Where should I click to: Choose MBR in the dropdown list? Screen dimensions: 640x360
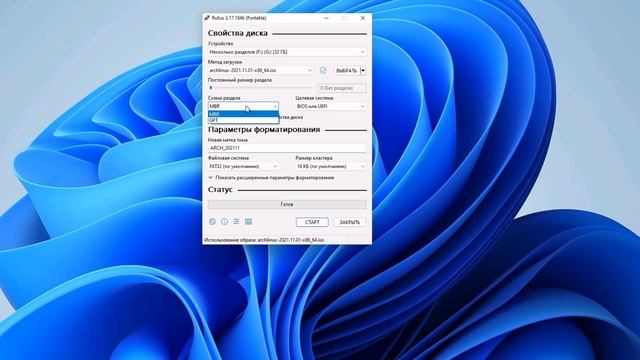(243, 114)
